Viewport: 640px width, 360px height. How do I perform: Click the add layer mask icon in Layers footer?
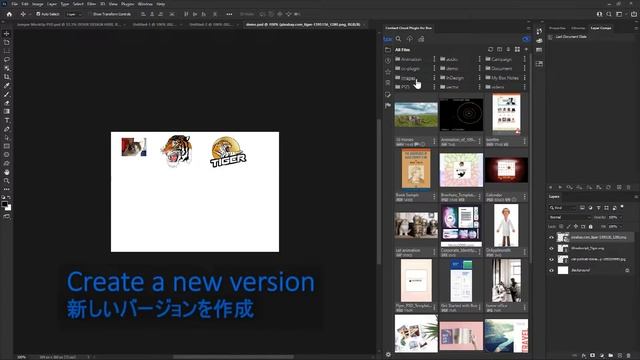tap(593, 356)
